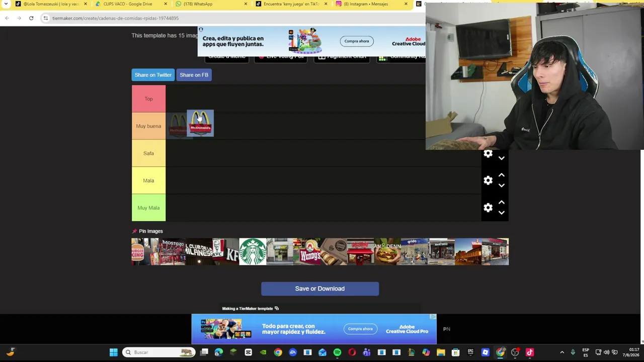Screen dimensions: 644x362
Task: Click the Share on Twitter button
Action: 153,75
